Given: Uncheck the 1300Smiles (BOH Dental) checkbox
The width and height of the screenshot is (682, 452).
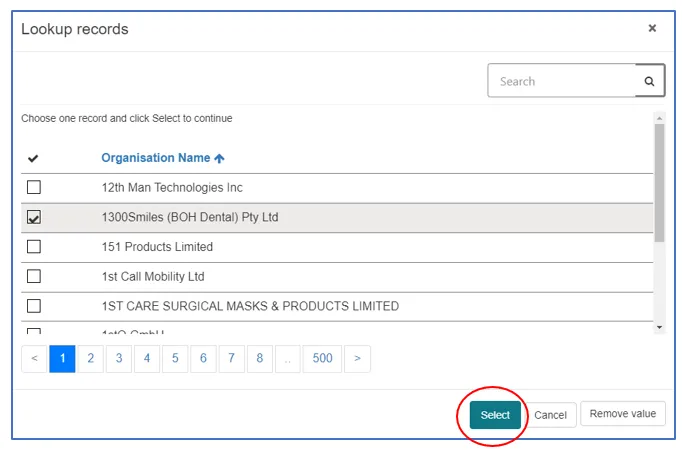Looking at the screenshot, I should click(34, 217).
